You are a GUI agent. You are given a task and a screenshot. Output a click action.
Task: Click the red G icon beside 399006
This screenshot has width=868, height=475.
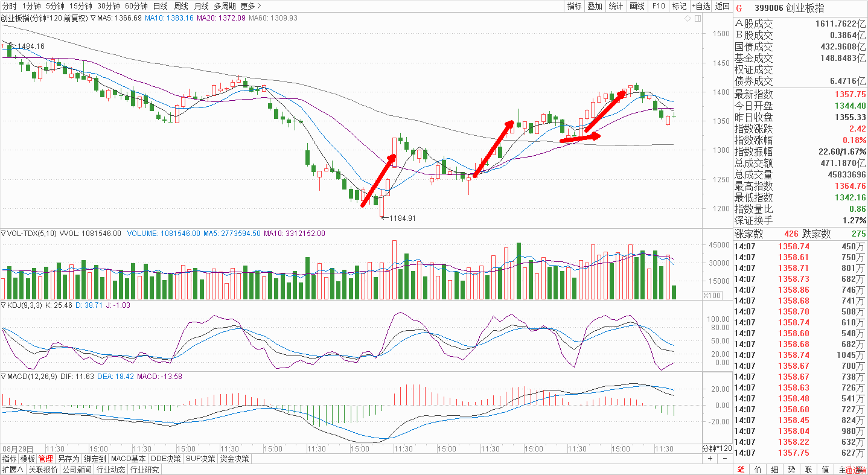[739, 8]
